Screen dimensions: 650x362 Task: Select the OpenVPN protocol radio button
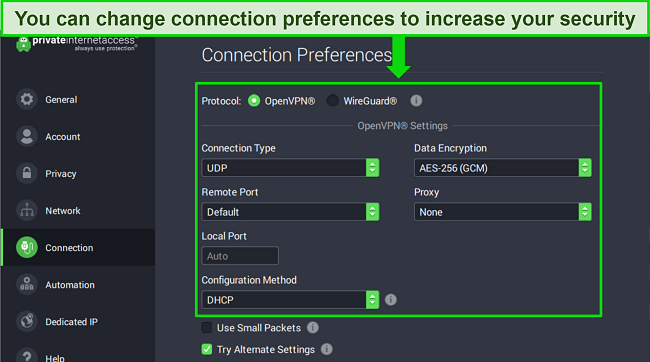[x=254, y=101]
